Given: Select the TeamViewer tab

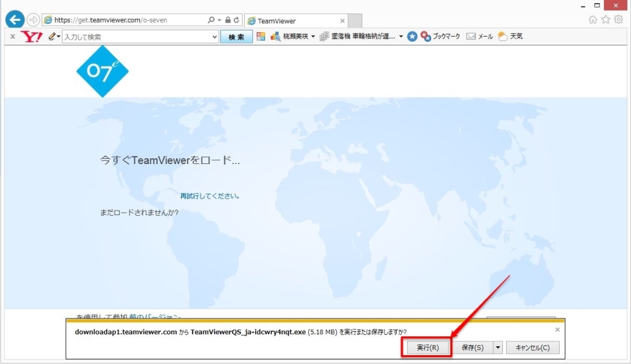Looking at the screenshot, I should pyautogui.click(x=296, y=21).
